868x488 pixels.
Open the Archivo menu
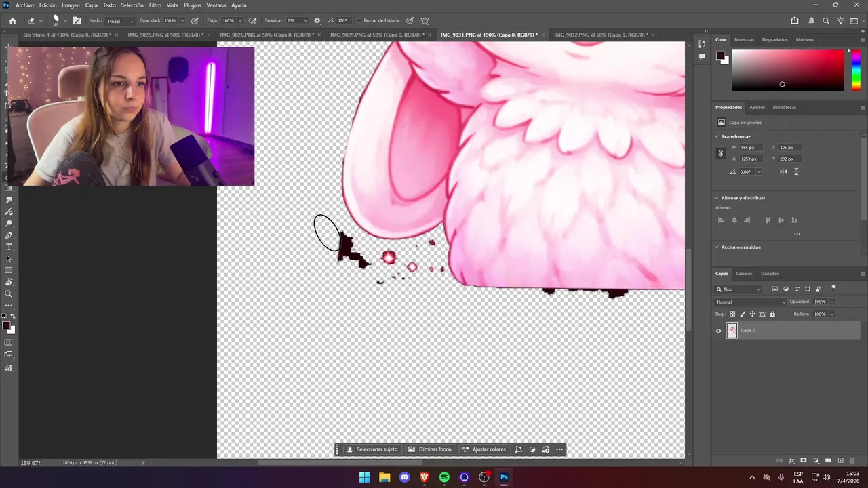point(24,5)
